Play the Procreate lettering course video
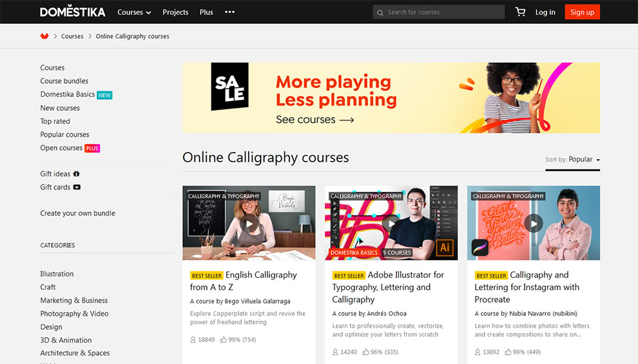638x364 pixels. (534, 224)
